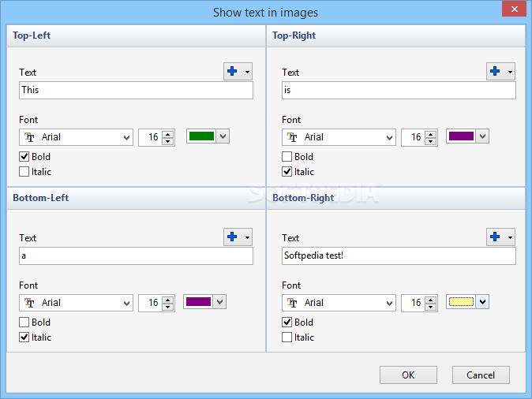The height and width of the screenshot is (399, 532).
Task: Disable Italic in the Top-Right section
Action: point(287,172)
